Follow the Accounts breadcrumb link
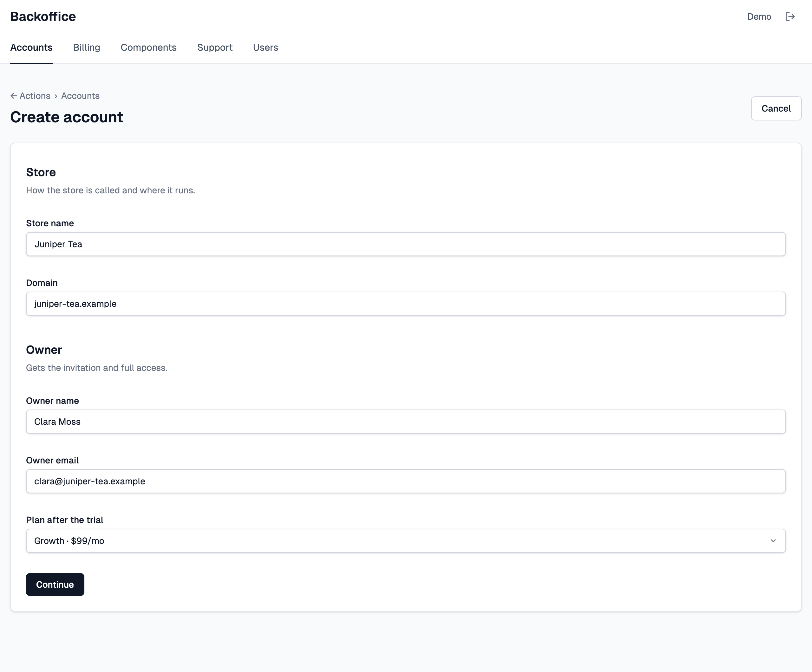Image resolution: width=812 pixels, height=672 pixels. (x=81, y=96)
